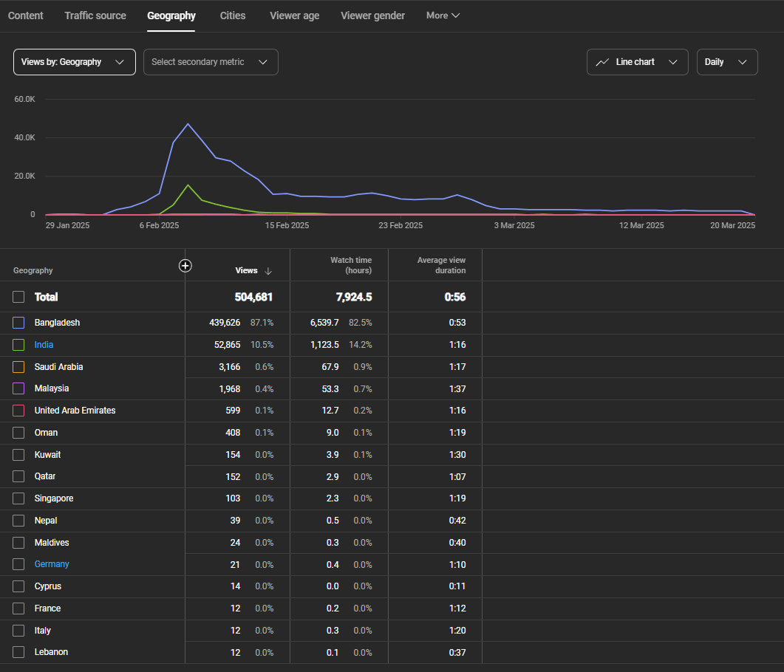784x672 pixels.
Task: Sort by Watch time (hours) column
Action: 351,265
